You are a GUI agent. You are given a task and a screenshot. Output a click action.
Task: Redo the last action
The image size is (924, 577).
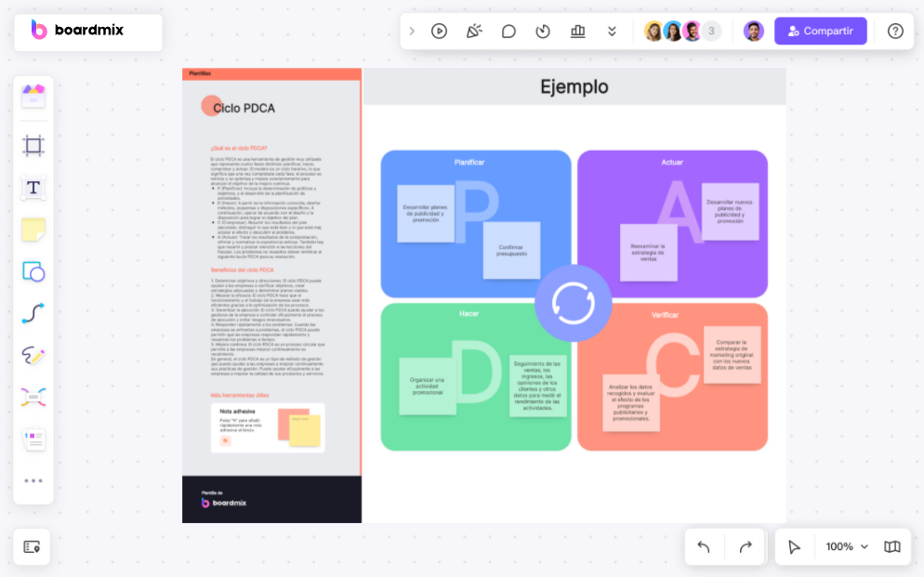click(x=746, y=547)
